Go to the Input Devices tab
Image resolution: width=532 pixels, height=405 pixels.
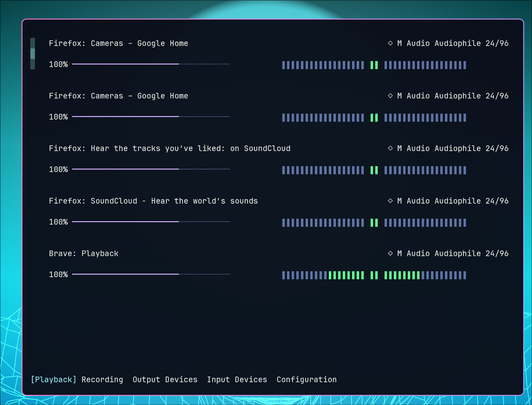point(237,380)
